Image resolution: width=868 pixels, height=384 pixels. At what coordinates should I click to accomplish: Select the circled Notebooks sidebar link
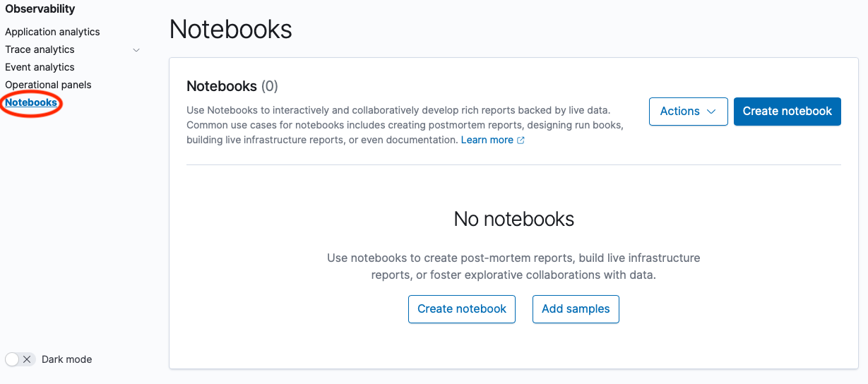tap(31, 103)
